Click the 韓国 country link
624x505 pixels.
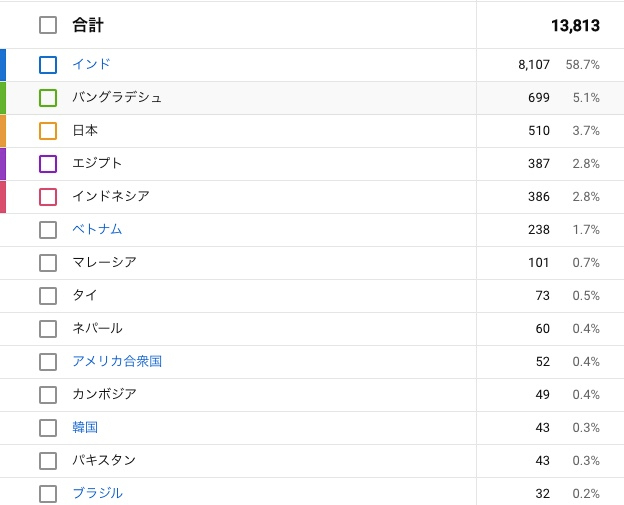coord(85,427)
